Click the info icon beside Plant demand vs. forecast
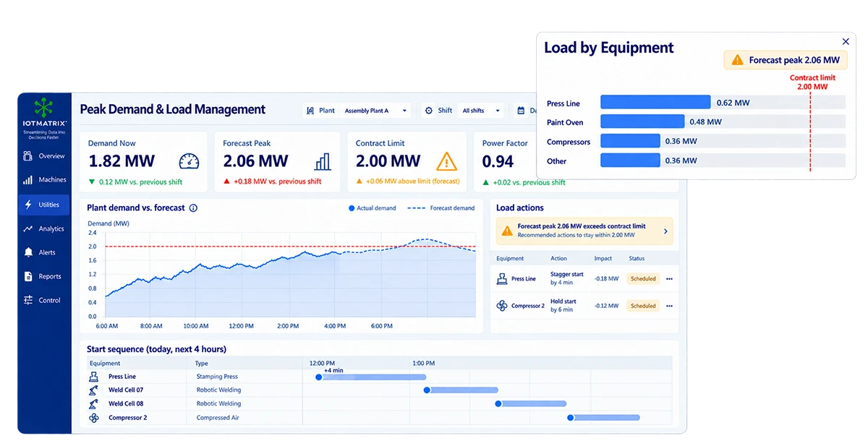868x441 pixels. pos(193,208)
